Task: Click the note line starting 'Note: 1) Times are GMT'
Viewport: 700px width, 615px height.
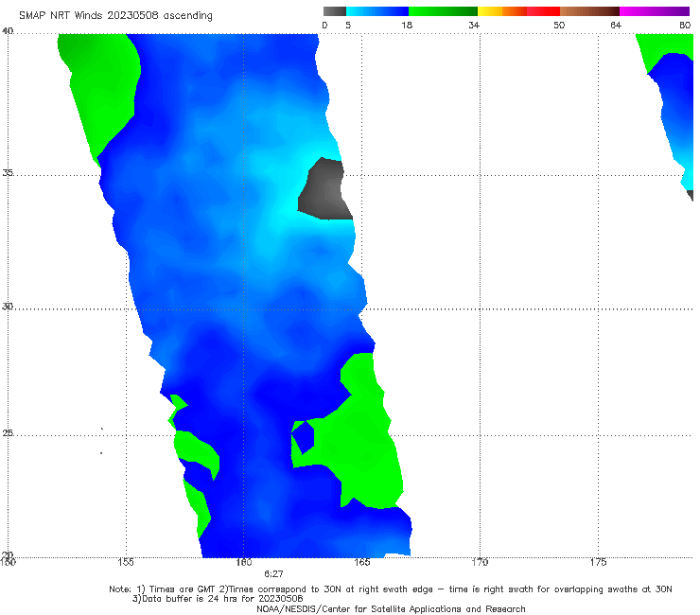Action: (391, 589)
